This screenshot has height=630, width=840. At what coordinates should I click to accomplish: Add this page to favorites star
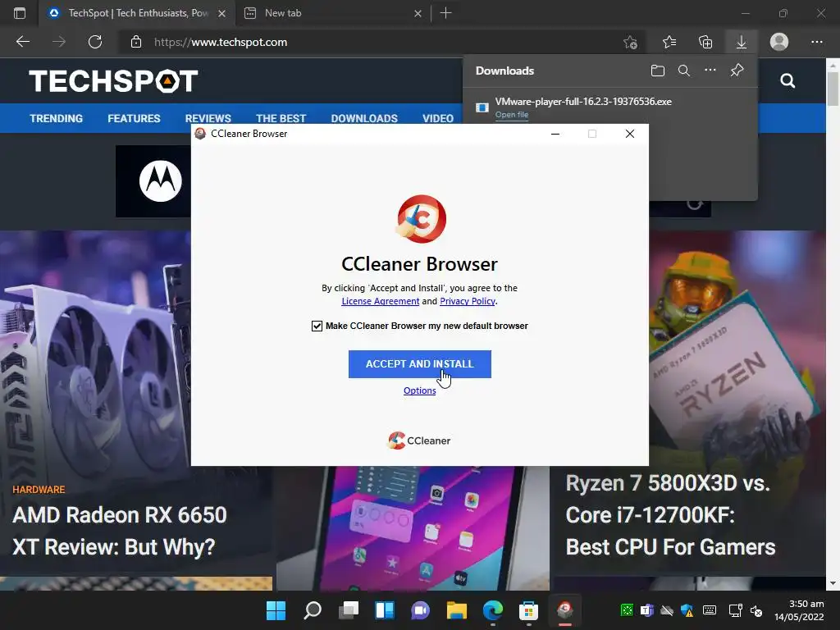click(631, 42)
